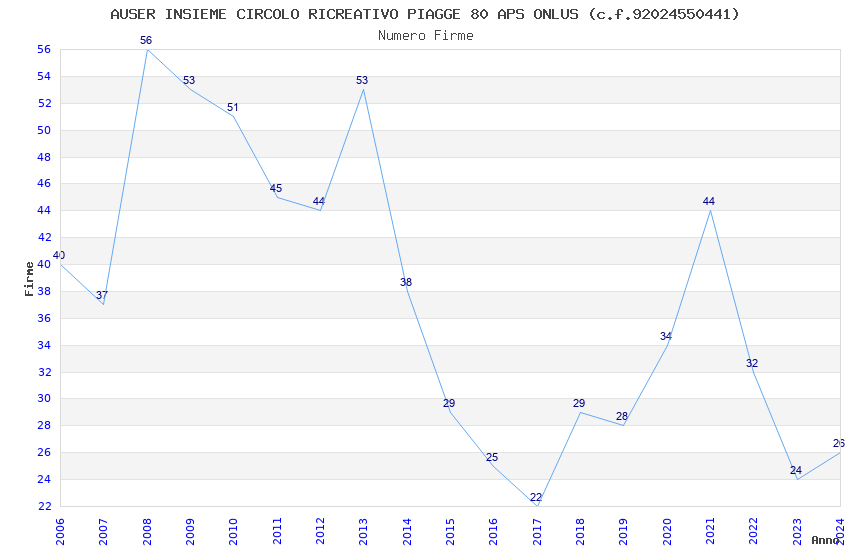Viewport: 850px width, 550px height.
Task: Select data label 24 for year 2023
Action: tap(796, 470)
